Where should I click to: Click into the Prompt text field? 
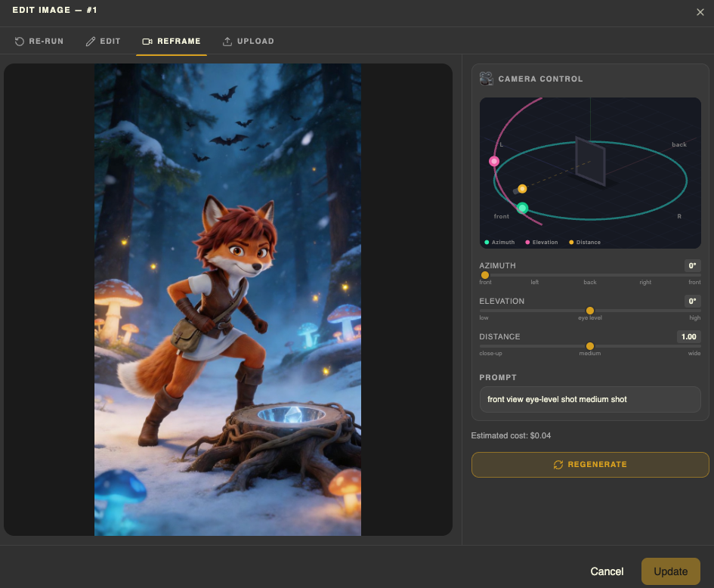590,399
